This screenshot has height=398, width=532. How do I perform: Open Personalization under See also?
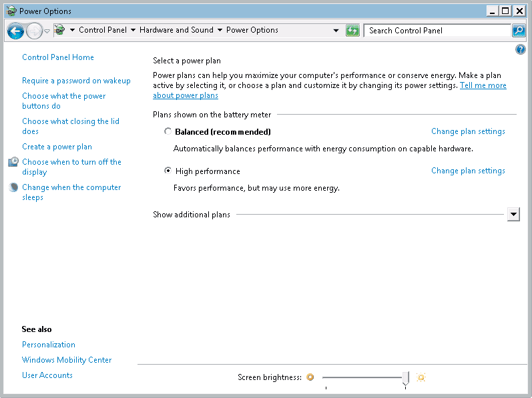(x=49, y=345)
